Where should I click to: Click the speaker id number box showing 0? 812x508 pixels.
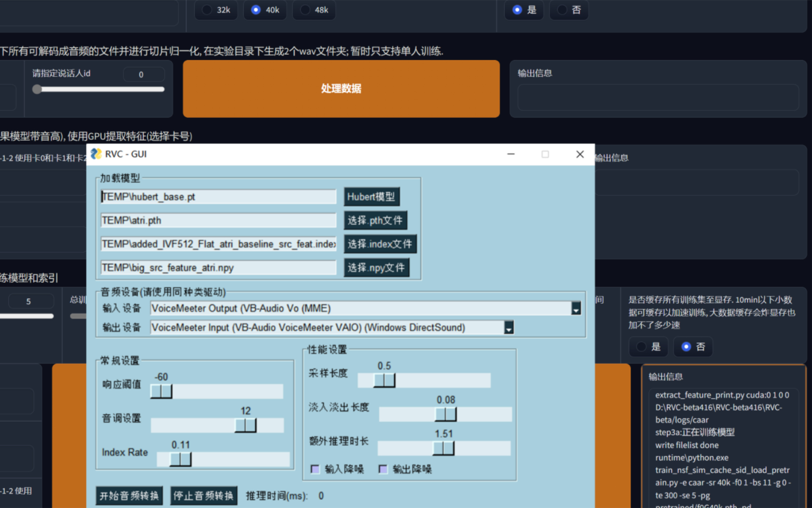(144, 74)
